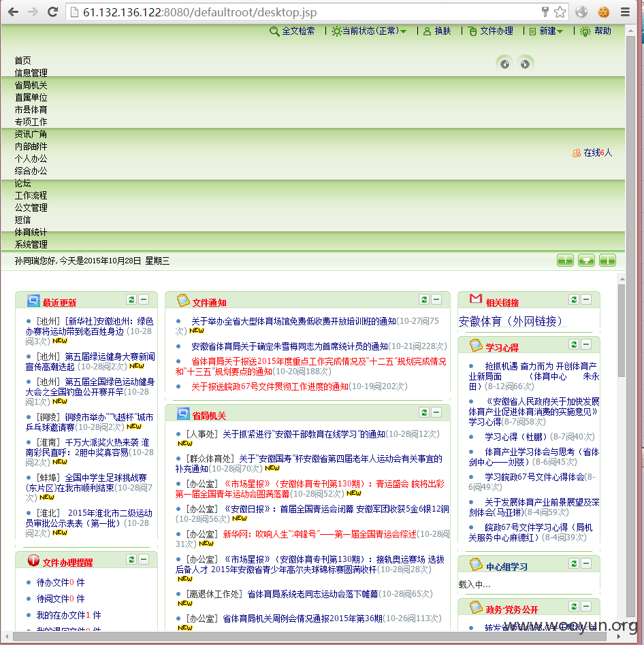Refresh the 最近更新 panel

pyautogui.click(x=131, y=299)
